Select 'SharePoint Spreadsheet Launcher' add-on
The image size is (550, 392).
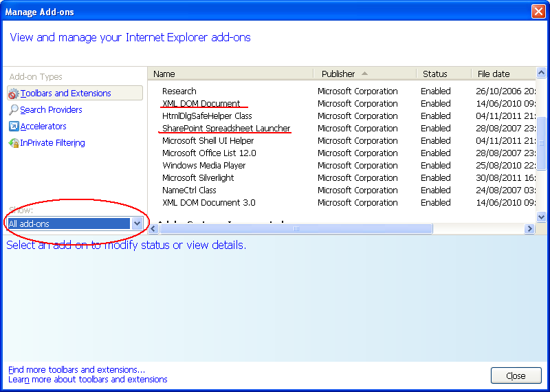pyautogui.click(x=226, y=129)
